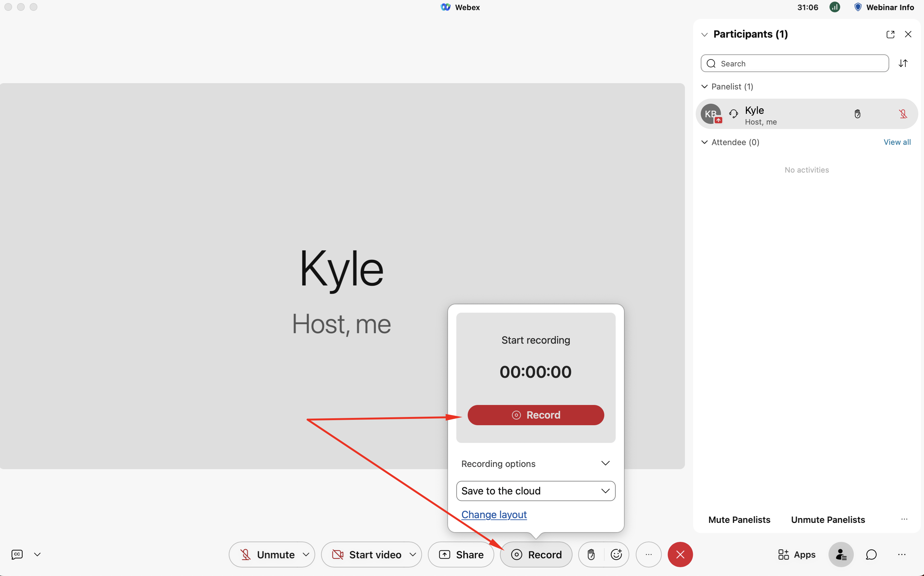Expand the Recording options section

(605, 463)
